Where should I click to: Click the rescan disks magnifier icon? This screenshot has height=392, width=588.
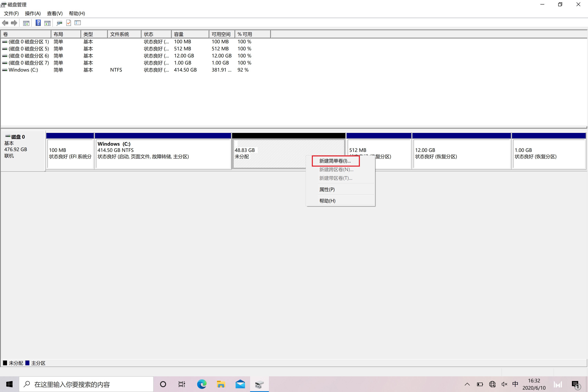coord(59,23)
